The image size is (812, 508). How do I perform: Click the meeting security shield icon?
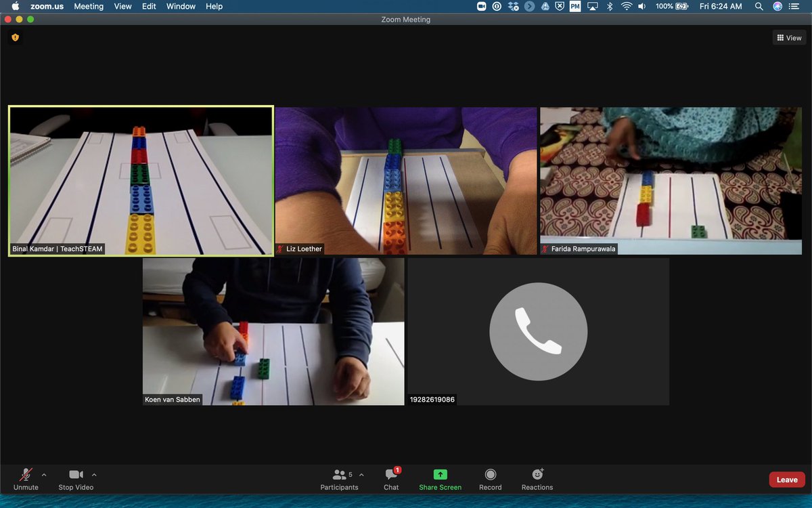point(16,38)
